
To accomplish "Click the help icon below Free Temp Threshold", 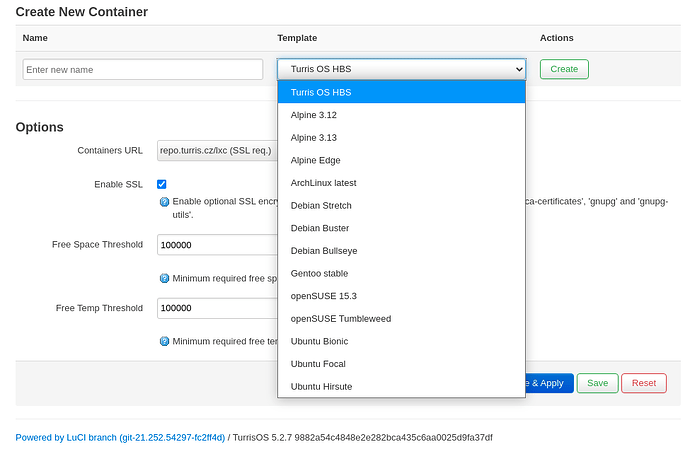I will (164, 341).
